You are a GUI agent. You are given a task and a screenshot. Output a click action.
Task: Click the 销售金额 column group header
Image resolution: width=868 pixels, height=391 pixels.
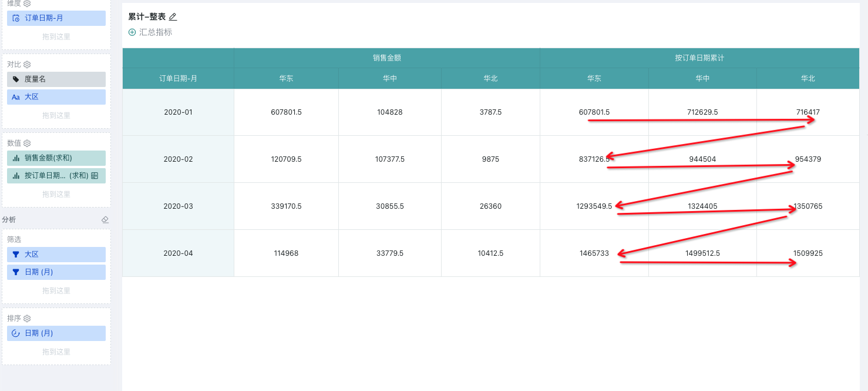tap(386, 58)
